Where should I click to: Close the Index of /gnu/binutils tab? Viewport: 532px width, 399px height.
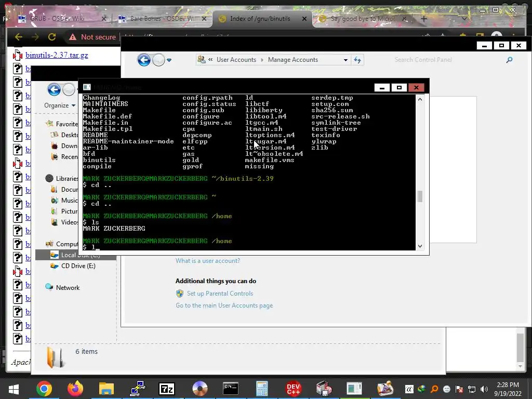[x=304, y=19]
